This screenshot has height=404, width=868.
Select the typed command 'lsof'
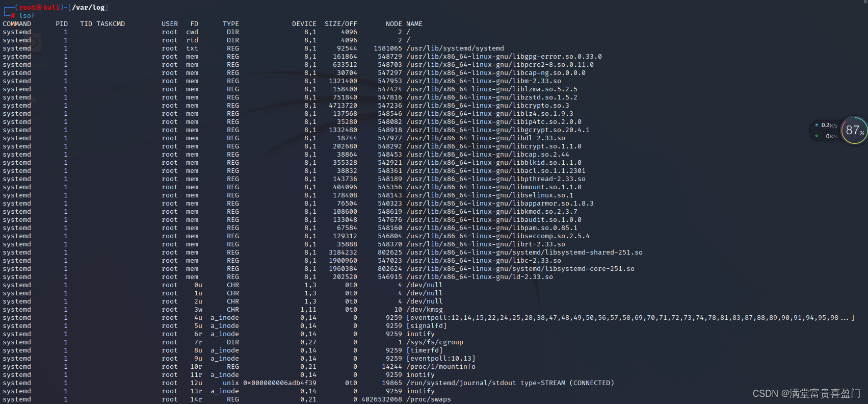(27, 16)
